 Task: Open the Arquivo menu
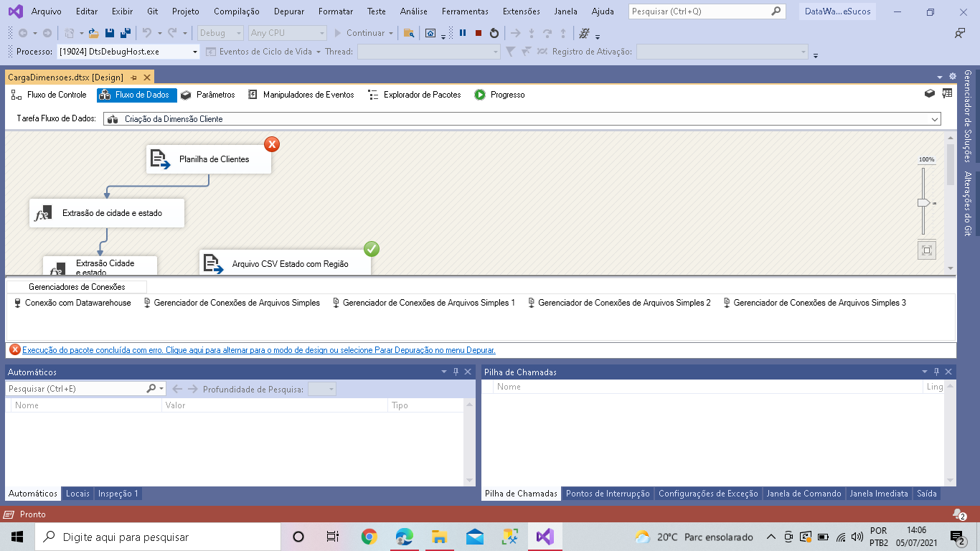[x=47, y=11]
